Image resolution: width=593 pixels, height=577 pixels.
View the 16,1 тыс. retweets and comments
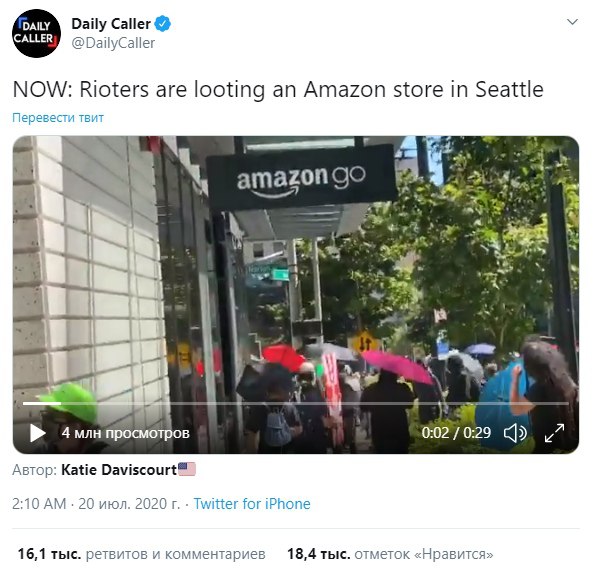(141, 554)
